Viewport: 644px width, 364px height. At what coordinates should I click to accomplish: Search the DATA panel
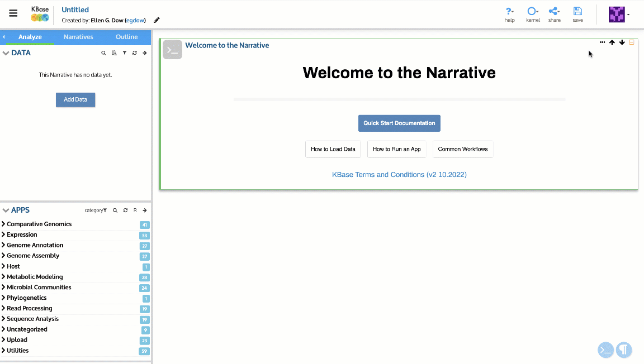point(103,53)
